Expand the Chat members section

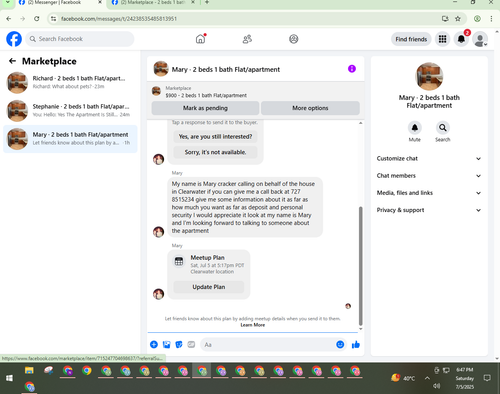(429, 176)
